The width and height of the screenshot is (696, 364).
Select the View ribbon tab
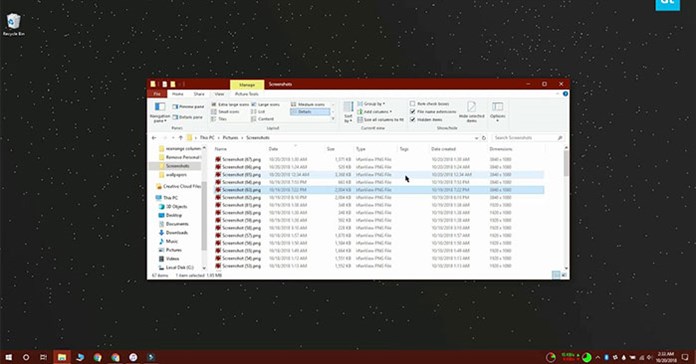219,94
